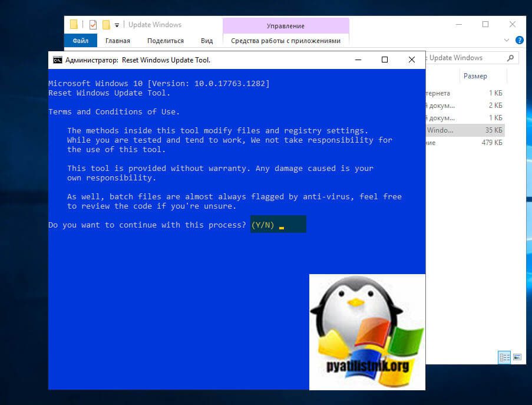Open Explorer help with the blue question icon
The height and width of the screenshot is (405, 532).
[x=519, y=40]
